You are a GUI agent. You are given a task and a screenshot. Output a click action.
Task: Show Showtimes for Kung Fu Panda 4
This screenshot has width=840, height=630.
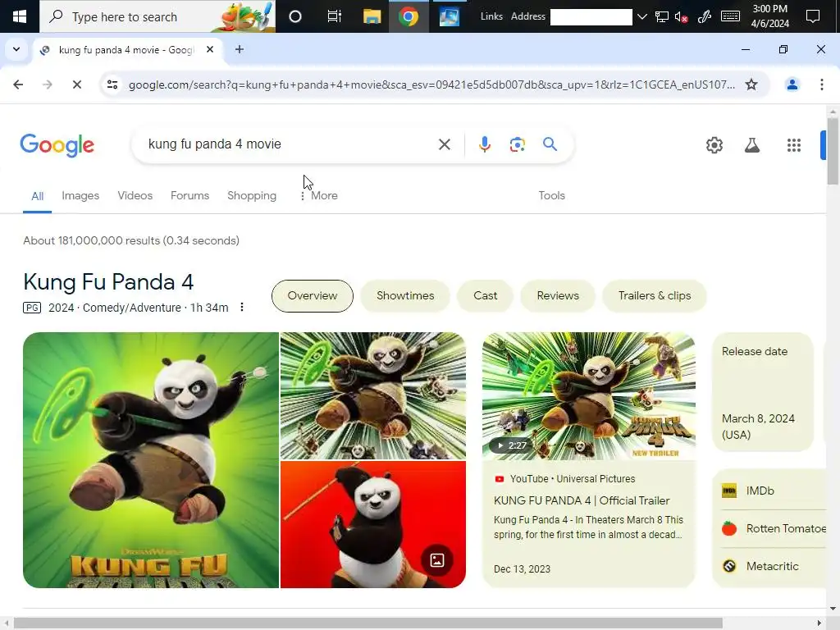tap(405, 295)
